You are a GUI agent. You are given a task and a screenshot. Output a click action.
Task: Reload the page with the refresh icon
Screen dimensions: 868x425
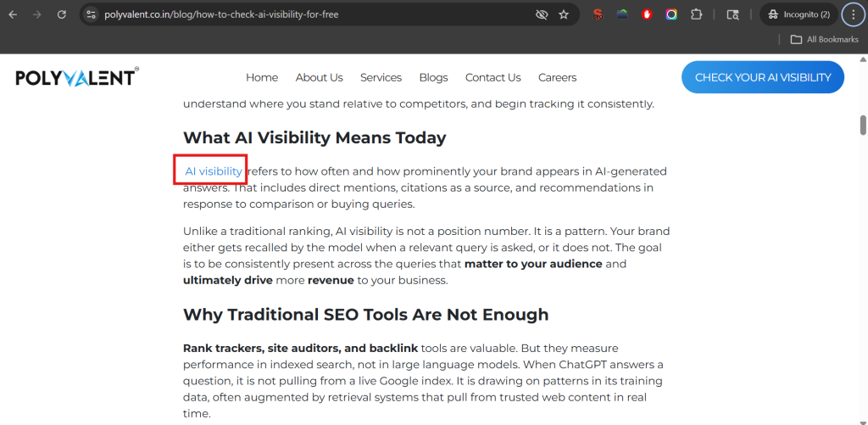[62, 14]
